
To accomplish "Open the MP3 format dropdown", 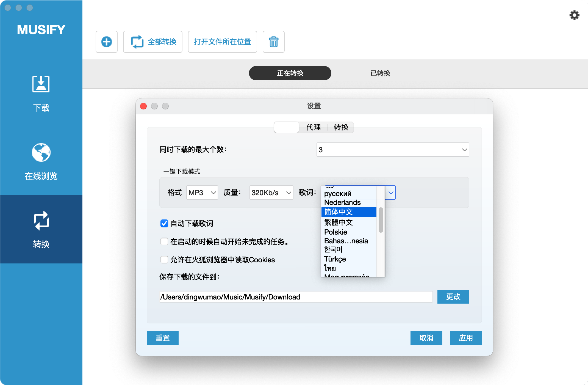I will click(202, 193).
